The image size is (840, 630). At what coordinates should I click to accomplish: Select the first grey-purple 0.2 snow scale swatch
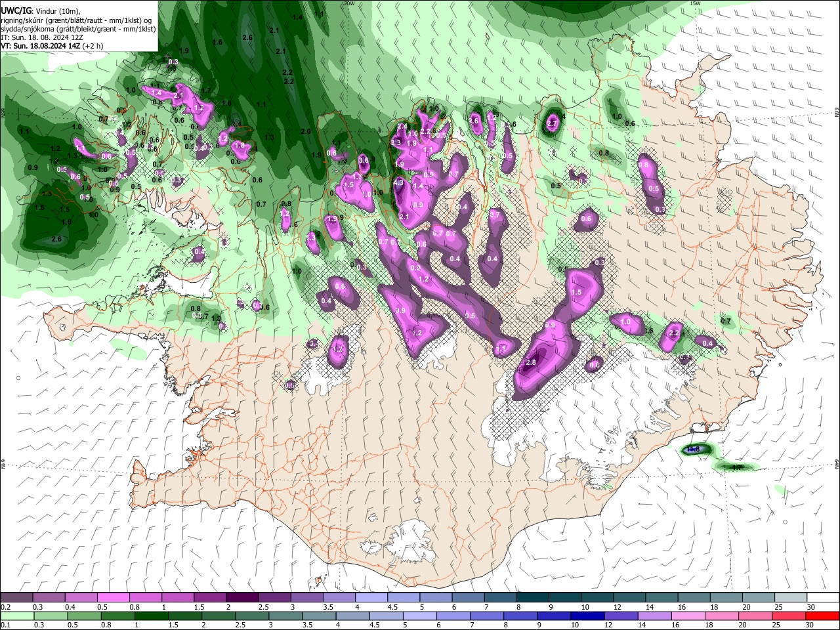point(17,597)
